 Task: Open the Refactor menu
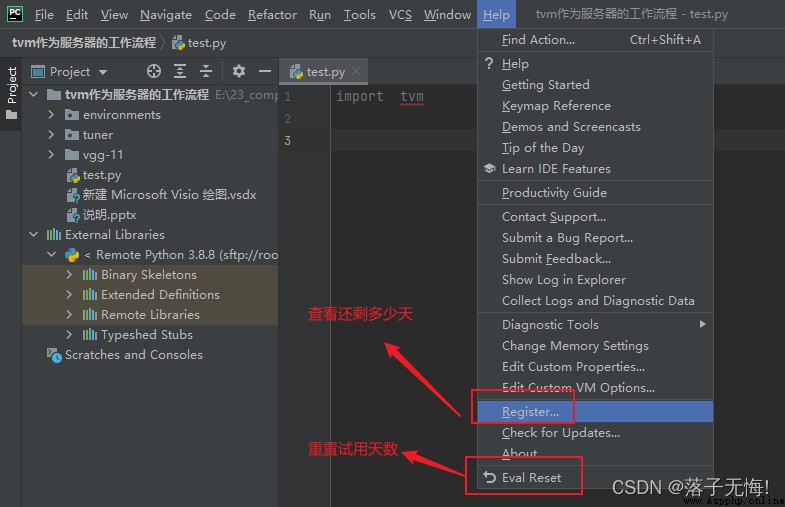272,15
